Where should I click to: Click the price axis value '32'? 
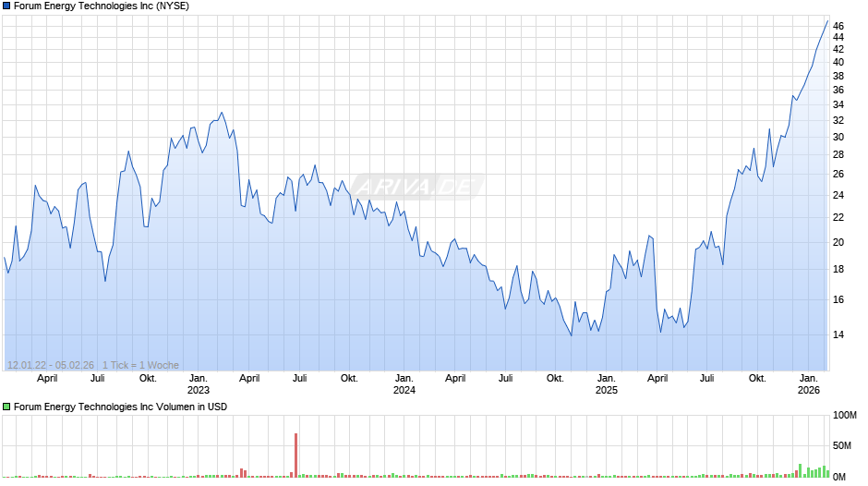838,120
